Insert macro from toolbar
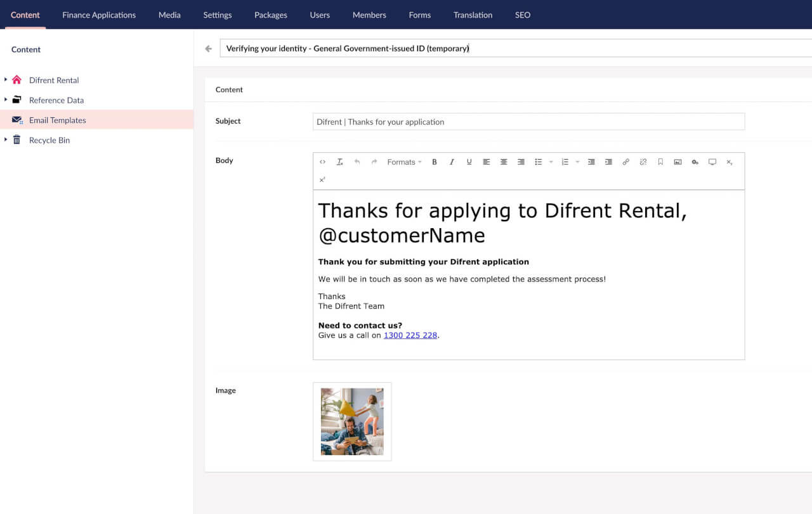 [695, 162]
